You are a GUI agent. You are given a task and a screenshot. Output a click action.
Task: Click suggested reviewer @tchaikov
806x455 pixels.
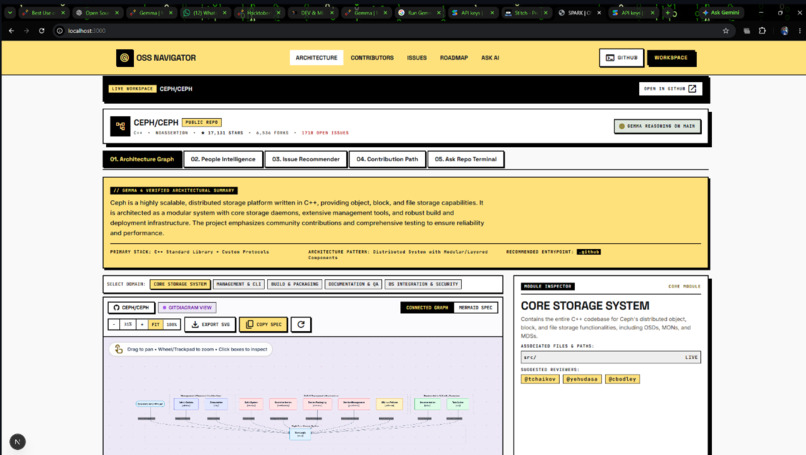[540, 379]
